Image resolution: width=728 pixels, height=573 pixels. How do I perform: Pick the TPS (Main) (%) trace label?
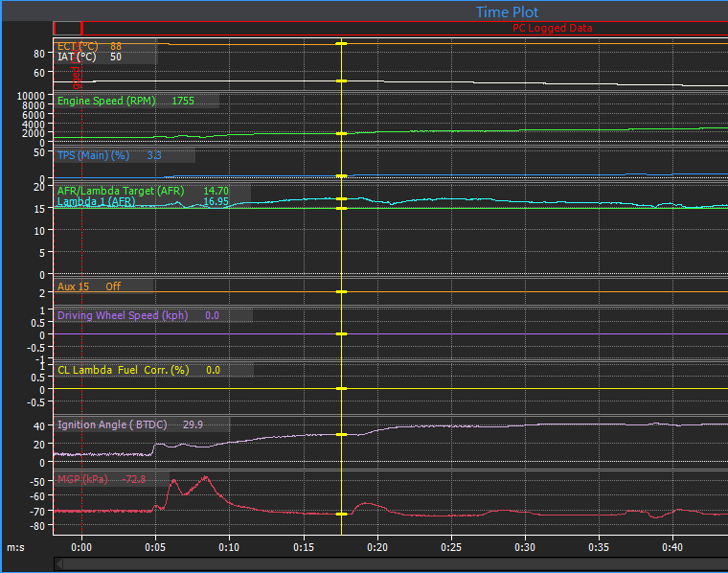[x=93, y=155]
